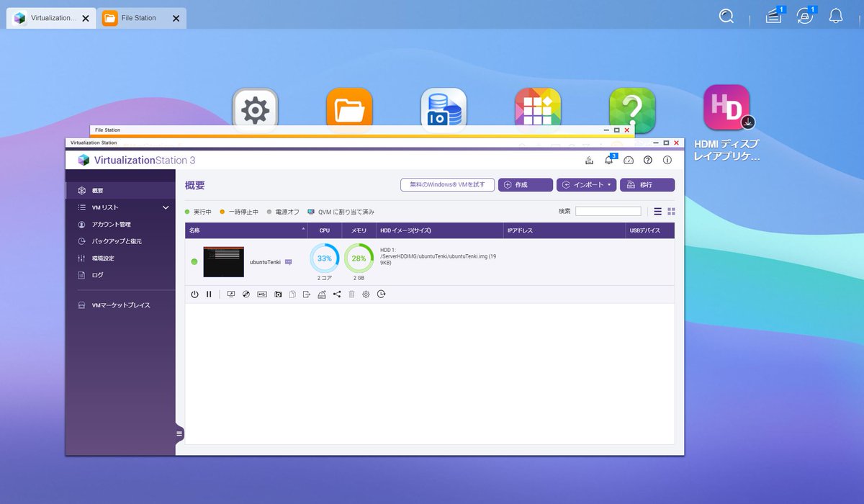Image resolution: width=864 pixels, height=504 pixels.
Task: Open the system notifications bell on top bar
Action: pyautogui.click(x=836, y=16)
